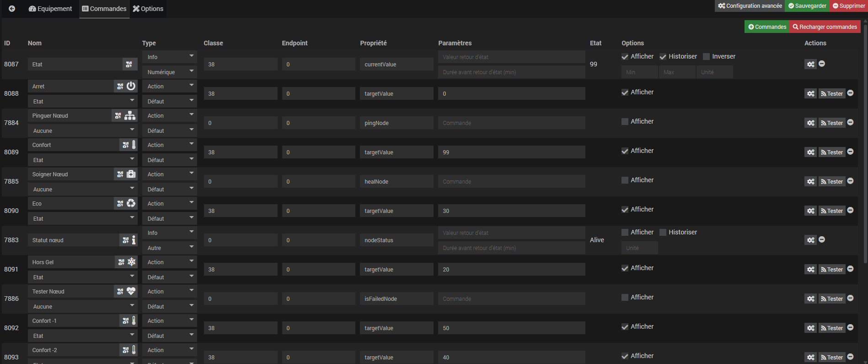Expand Action type dropdown for Confort
868x364 pixels.
tap(169, 145)
